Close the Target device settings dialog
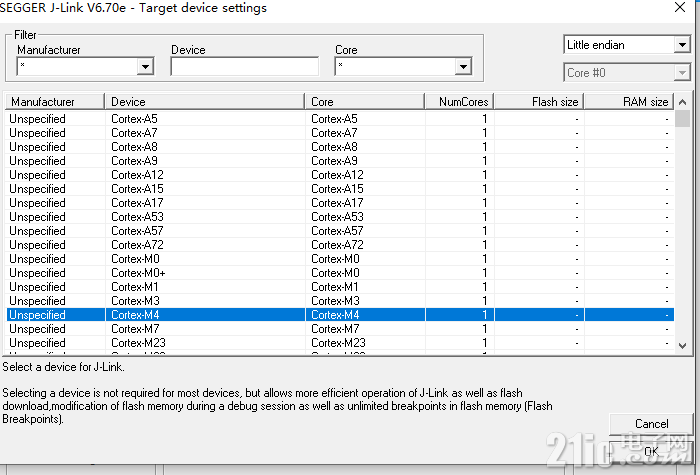Image resolution: width=700 pixels, height=475 pixels. click(x=680, y=7)
